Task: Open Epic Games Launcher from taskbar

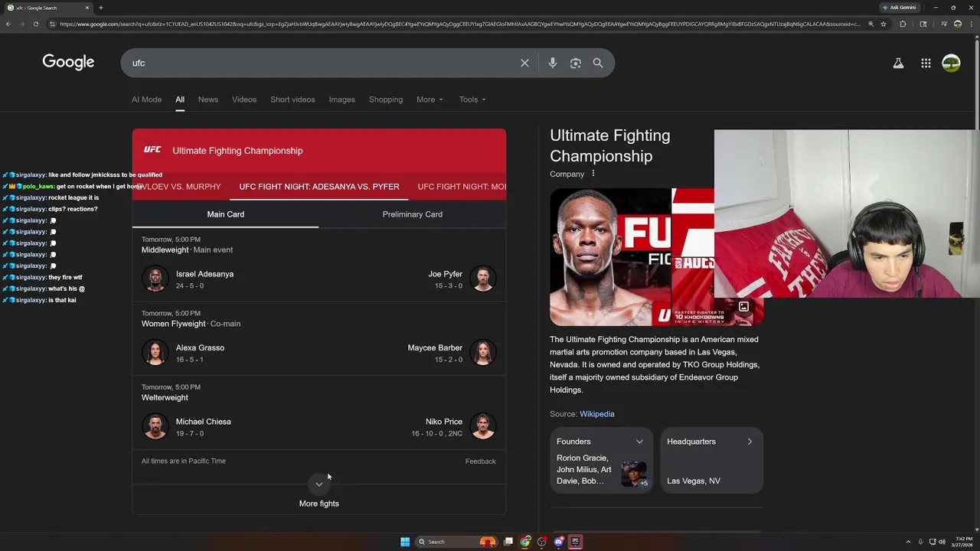Action: coord(575,542)
